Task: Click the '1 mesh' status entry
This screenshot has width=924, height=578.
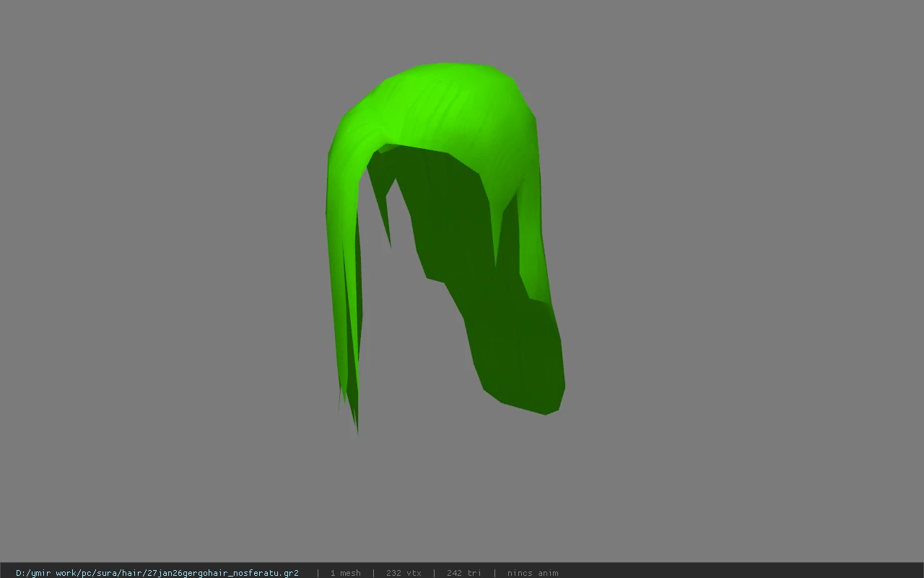Action: (345, 573)
